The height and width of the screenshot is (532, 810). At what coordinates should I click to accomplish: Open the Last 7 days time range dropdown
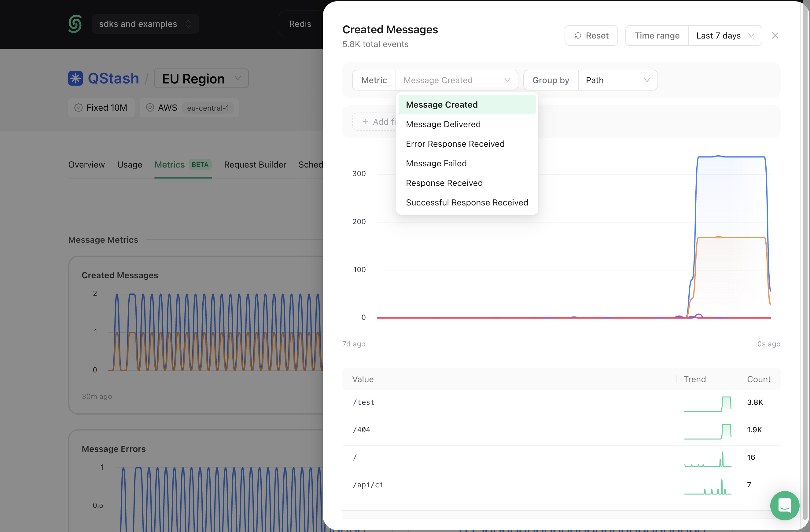pyautogui.click(x=725, y=35)
